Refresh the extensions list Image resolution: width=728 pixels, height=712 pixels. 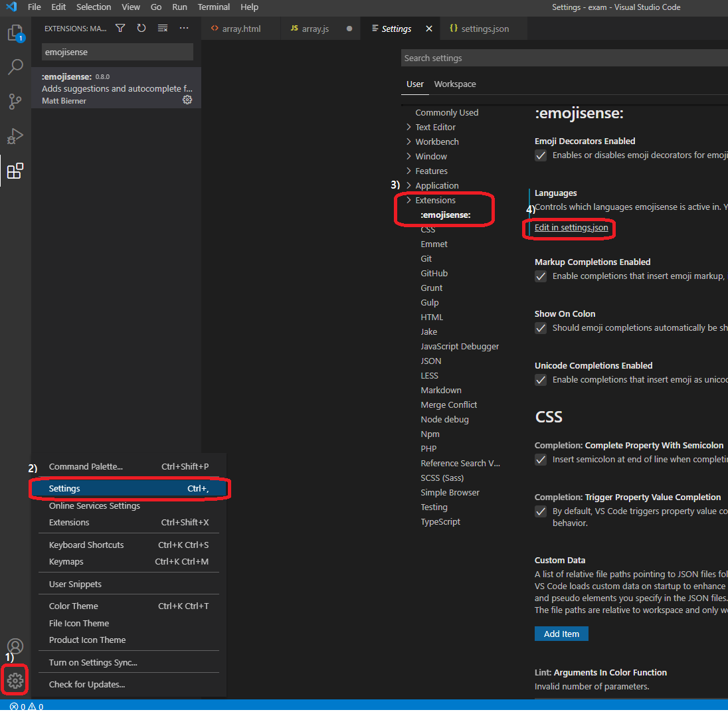coord(141,29)
